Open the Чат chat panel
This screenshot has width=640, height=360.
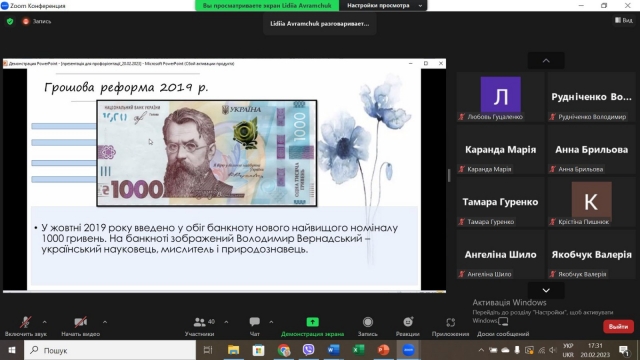pos(254,327)
